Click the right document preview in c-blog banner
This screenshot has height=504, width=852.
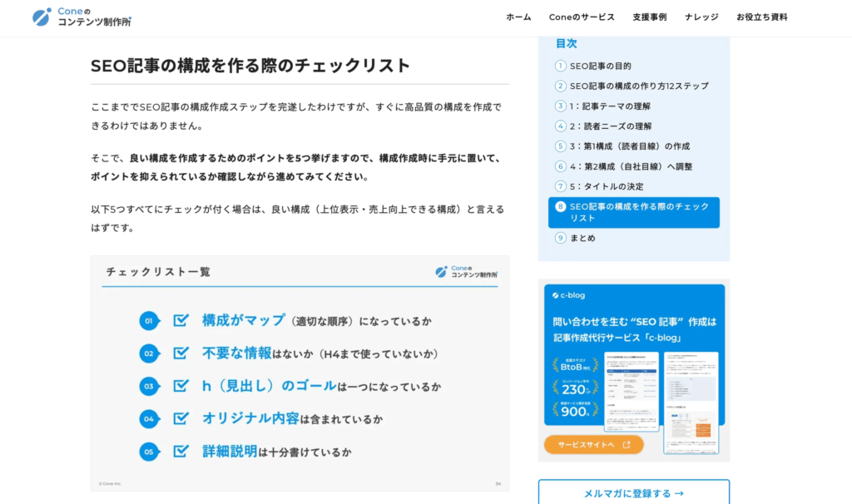point(691,403)
